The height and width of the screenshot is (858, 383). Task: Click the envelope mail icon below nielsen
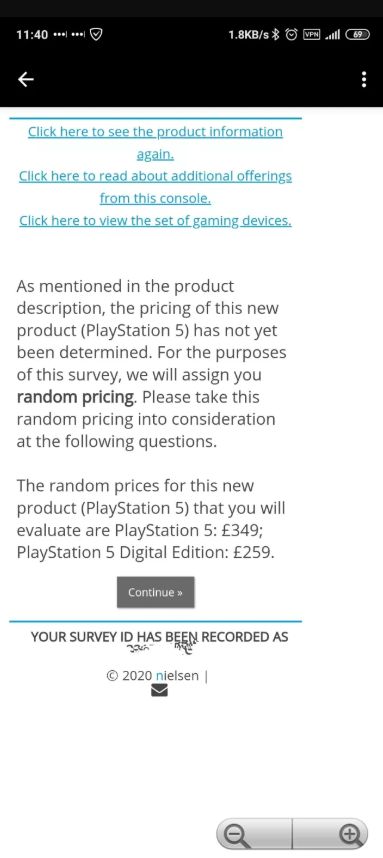[x=159, y=691]
